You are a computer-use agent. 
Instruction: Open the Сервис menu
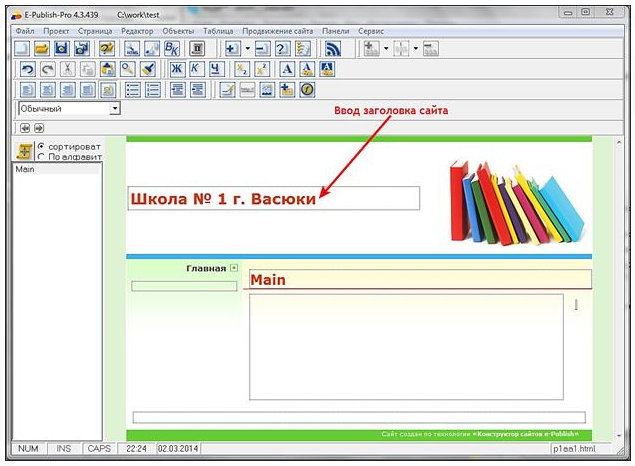point(371,31)
